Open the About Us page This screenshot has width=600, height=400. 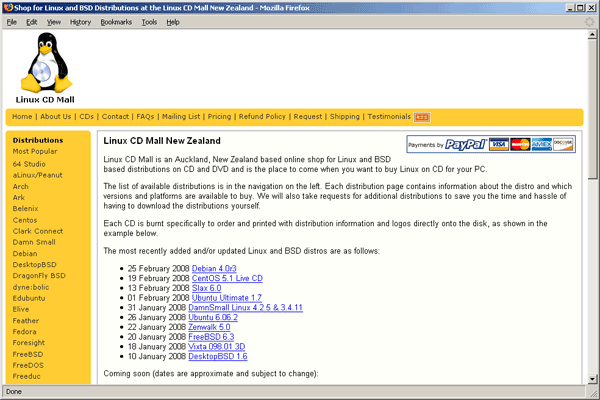tap(55, 116)
